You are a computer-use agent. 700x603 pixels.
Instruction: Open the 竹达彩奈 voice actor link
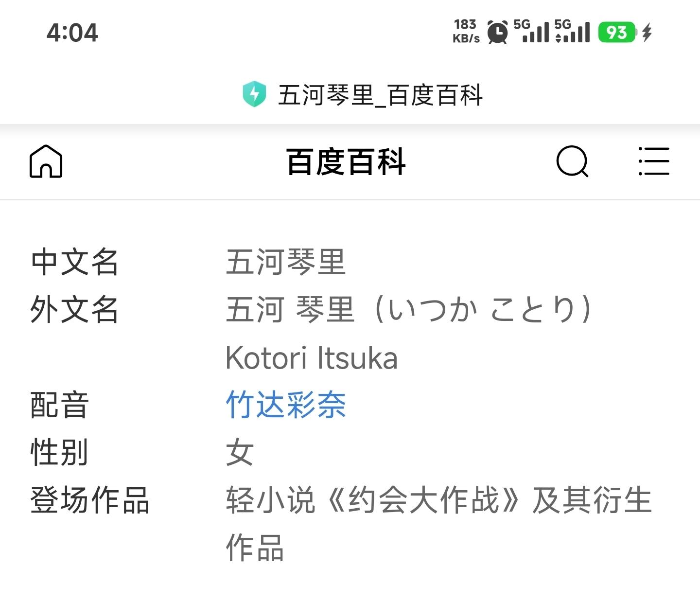286,405
